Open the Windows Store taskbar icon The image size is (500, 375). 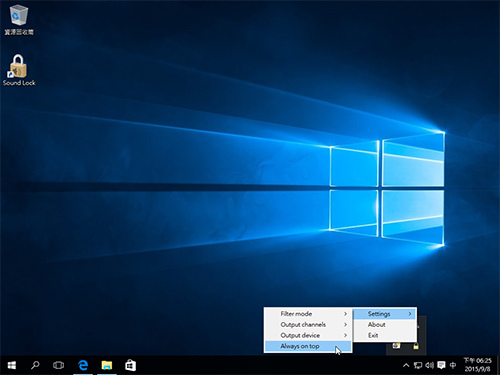tap(130, 365)
